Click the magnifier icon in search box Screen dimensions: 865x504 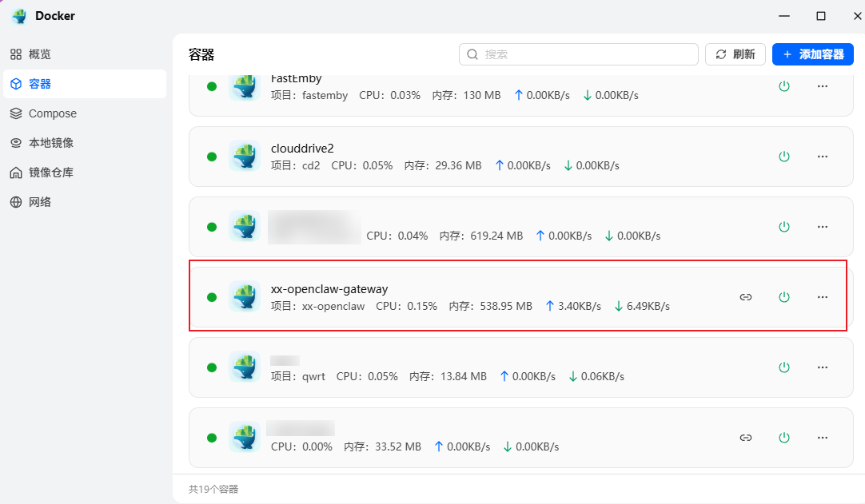[x=472, y=54]
